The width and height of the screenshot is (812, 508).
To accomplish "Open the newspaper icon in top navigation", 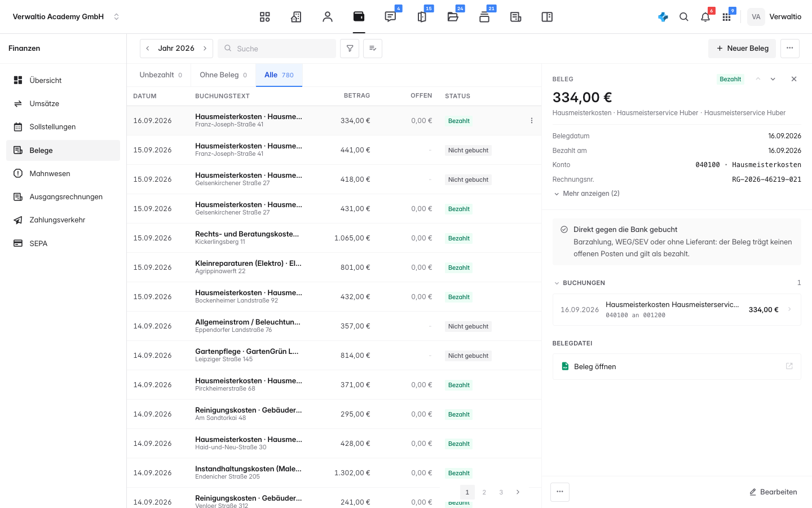I will pos(515,17).
